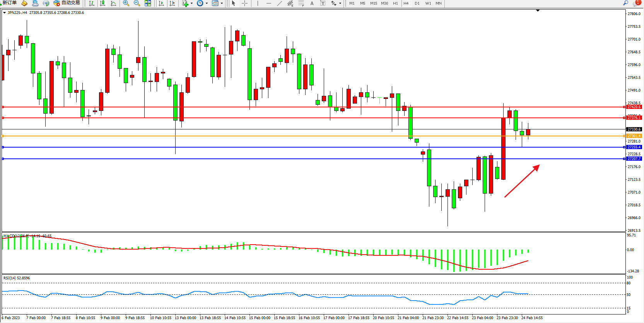Switch to the D1 timeframe
Image resolution: width=644 pixels, height=323 pixels.
pos(417,3)
